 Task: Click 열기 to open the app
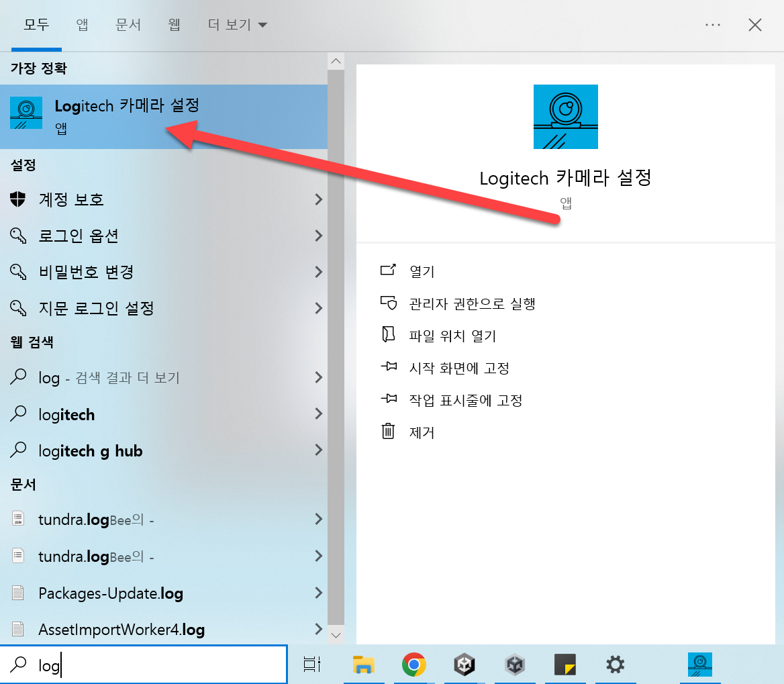(422, 271)
